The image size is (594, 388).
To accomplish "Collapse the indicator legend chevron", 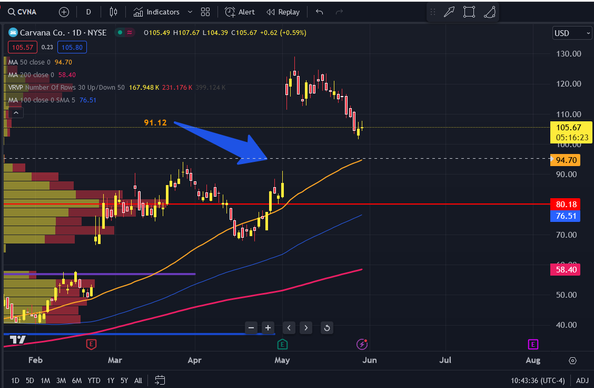I will pyautogui.click(x=16, y=113).
